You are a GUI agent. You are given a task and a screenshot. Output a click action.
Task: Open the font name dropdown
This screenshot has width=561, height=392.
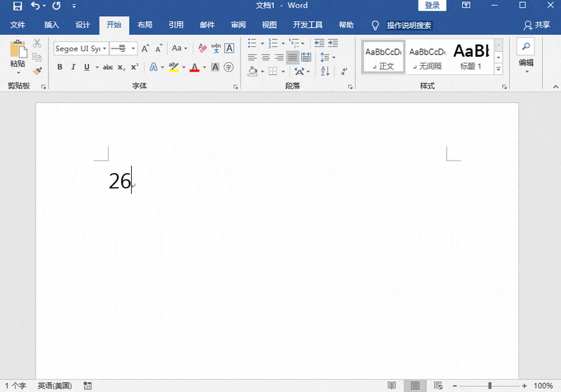coord(104,48)
